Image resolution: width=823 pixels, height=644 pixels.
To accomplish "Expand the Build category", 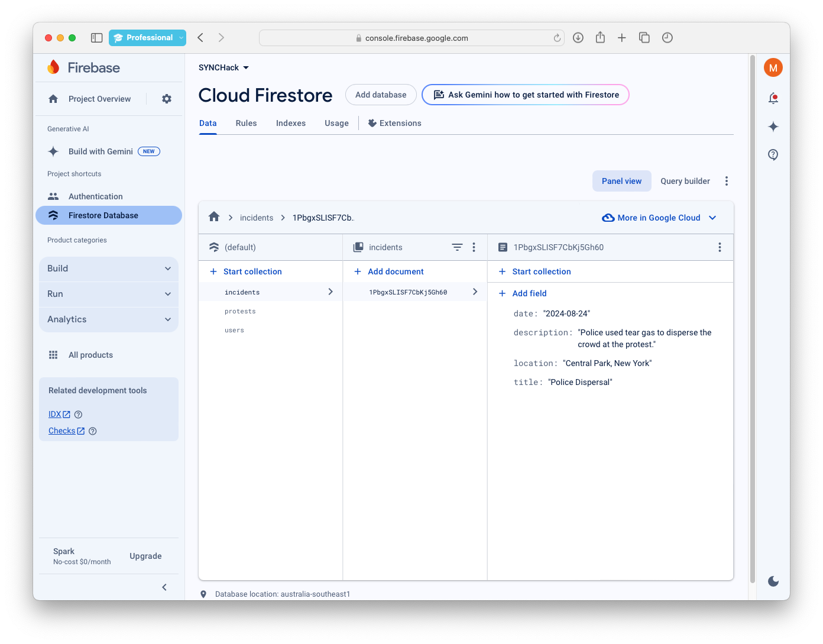I will pos(109,268).
